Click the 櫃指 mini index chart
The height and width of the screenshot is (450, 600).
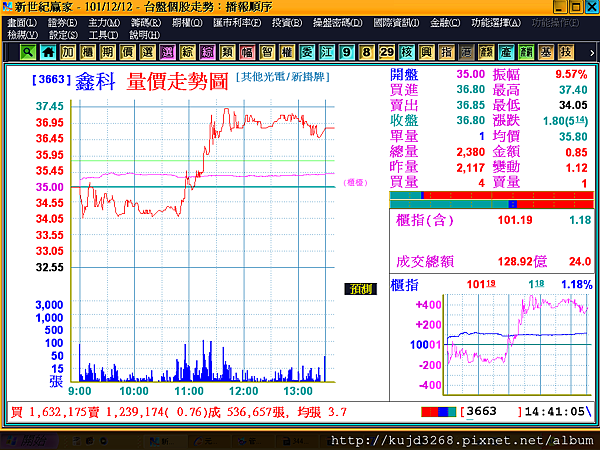point(517,344)
